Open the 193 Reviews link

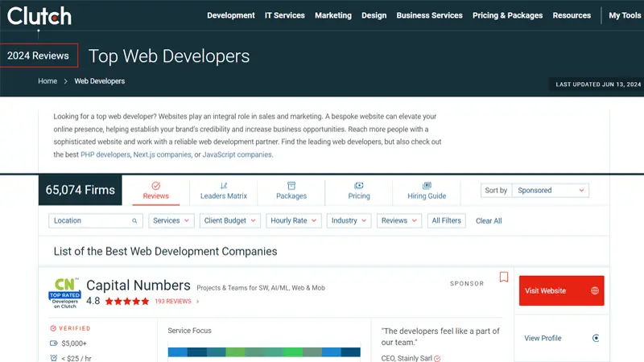[176, 301]
